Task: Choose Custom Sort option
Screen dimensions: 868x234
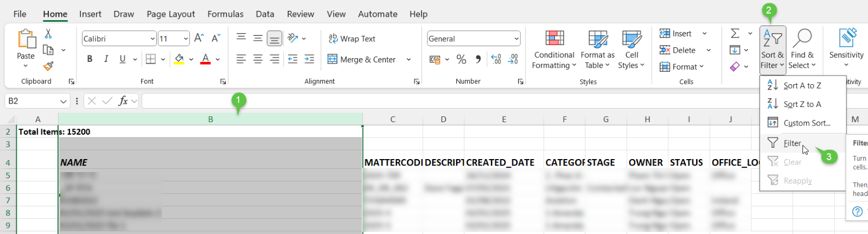Action: click(x=802, y=123)
